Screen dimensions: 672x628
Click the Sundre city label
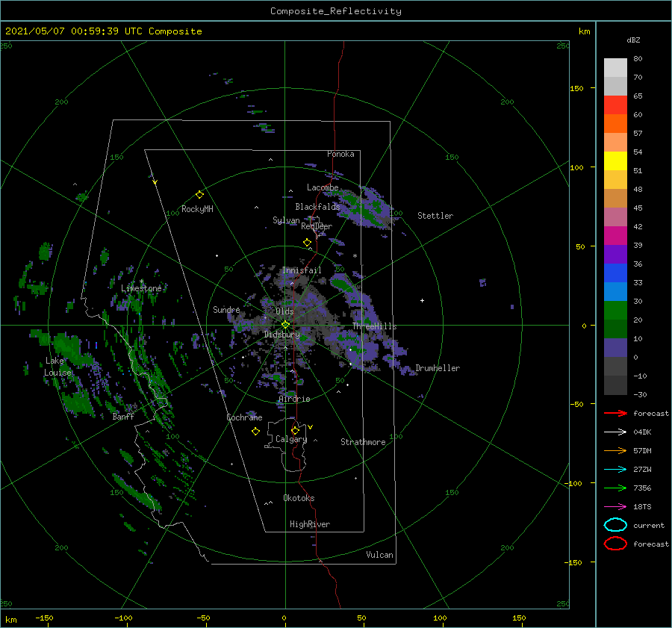click(226, 309)
